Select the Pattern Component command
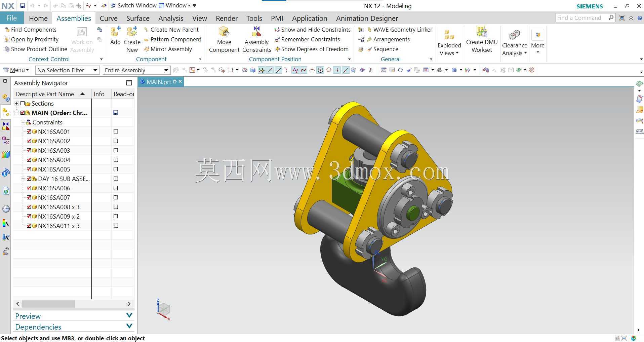 pos(172,39)
